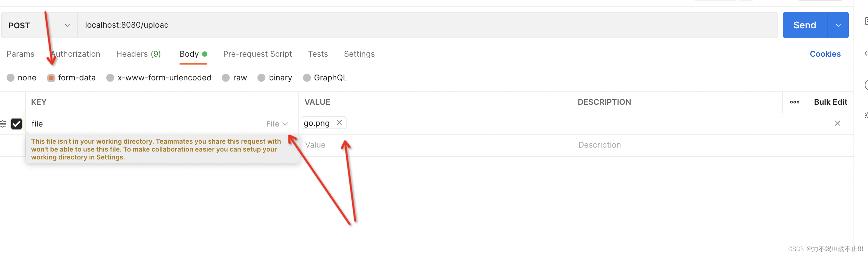Click the Send button
868x255 pixels.
pyautogui.click(x=804, y=25)
